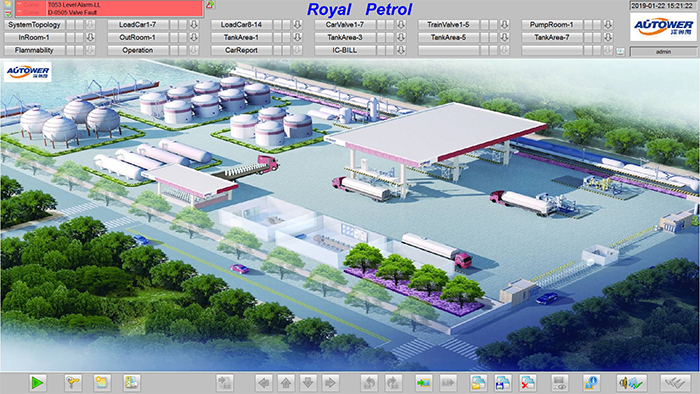Click the green arrow screen jump icon
The width and height of the screenshot is (700, 394).
coord(423,383)
